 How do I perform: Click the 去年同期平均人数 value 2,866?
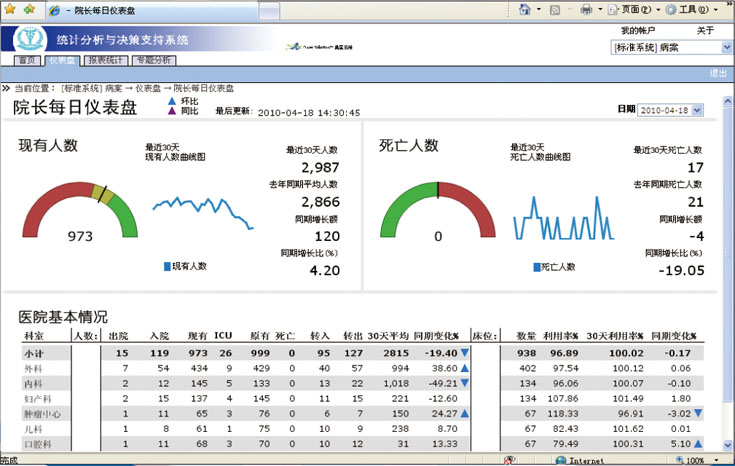(x=320, y=202)
